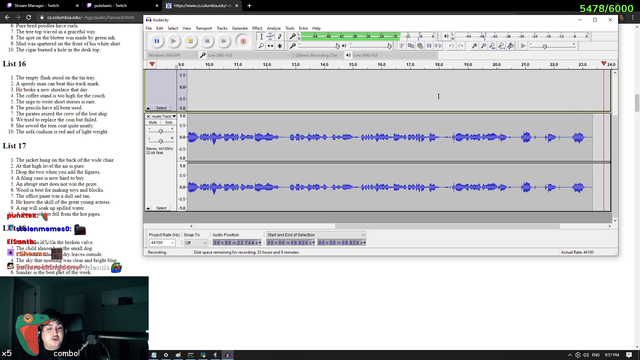Image resolution: width=640 pixels, height=360 pixels.
Task: Select the Multi-Tool asterisk icon
Action: tap(280, 46)
